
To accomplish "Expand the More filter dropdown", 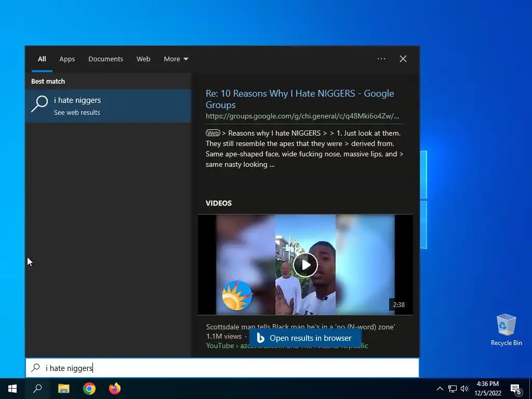I will pyautogui.click(x=176, y=59).
